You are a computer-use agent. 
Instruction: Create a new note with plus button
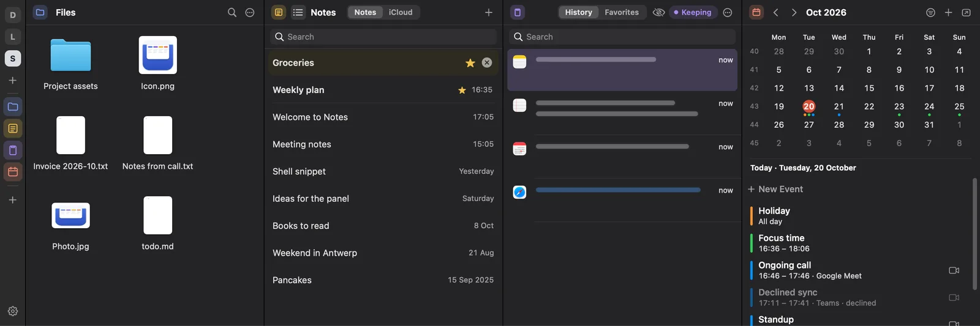click(489, 12)
